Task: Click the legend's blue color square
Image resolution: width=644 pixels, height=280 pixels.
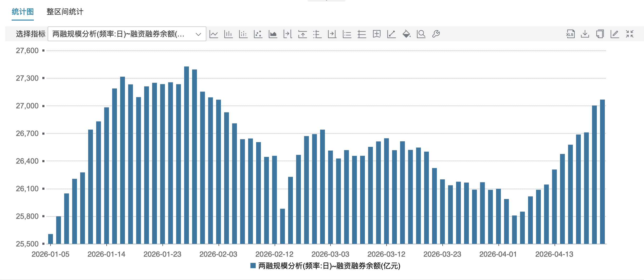Action: point(253,266)
